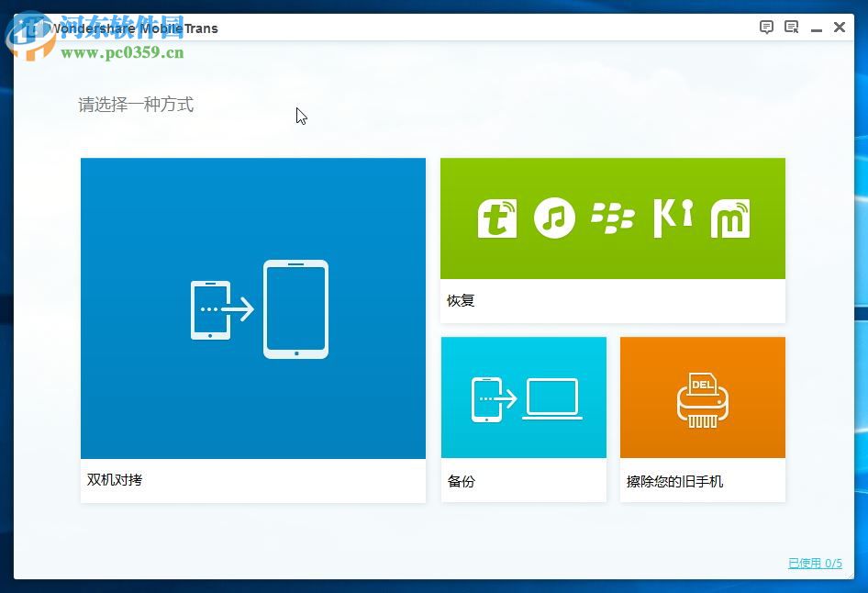
Task: Open the 备份 backup mode
Action: 523,418
